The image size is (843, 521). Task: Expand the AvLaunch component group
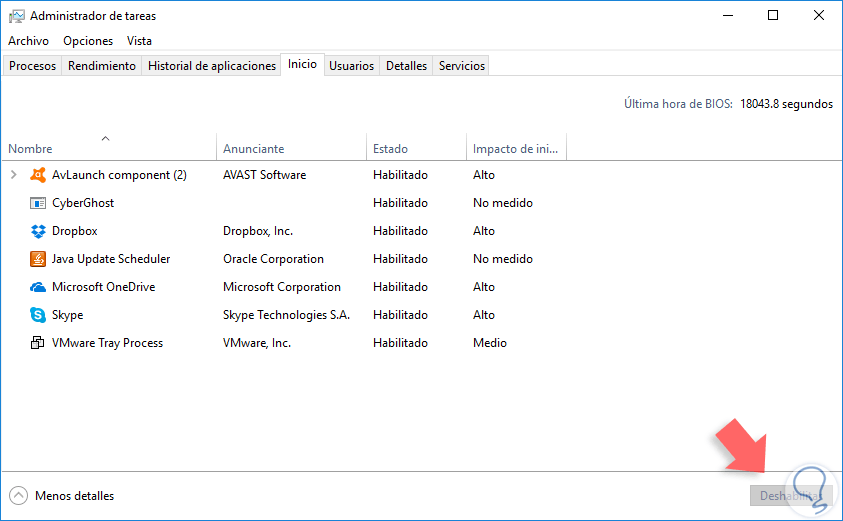(13, 175)
